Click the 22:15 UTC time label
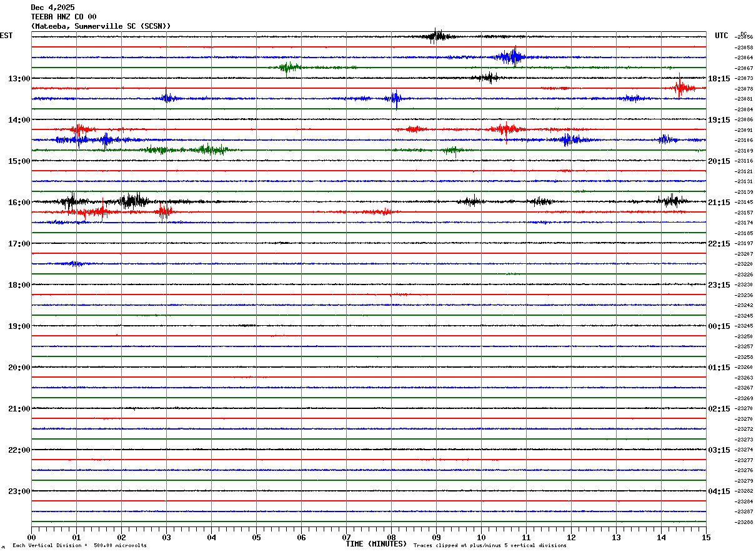The width and height of the screenshot is (756, 554). point(719,244)
